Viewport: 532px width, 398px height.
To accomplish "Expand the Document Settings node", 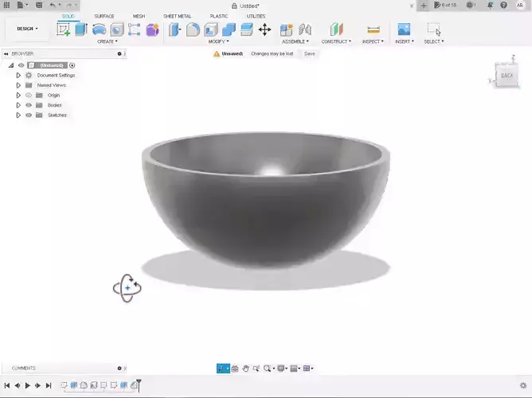I will coord(18,76).
